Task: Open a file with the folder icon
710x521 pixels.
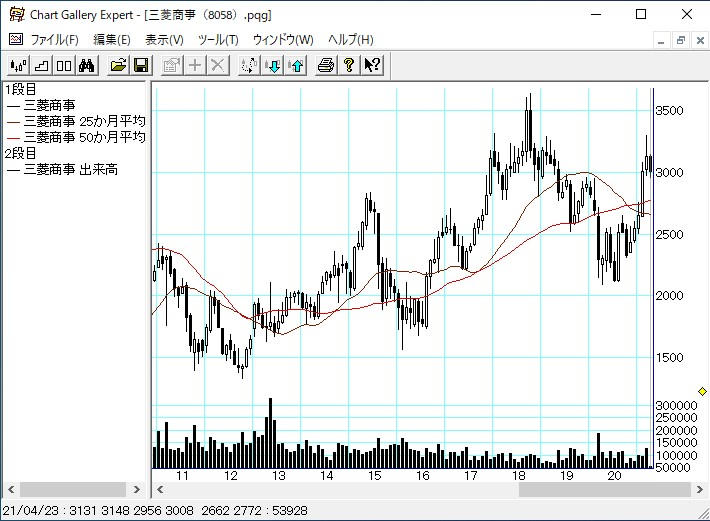Action: (x=118, y=66)
